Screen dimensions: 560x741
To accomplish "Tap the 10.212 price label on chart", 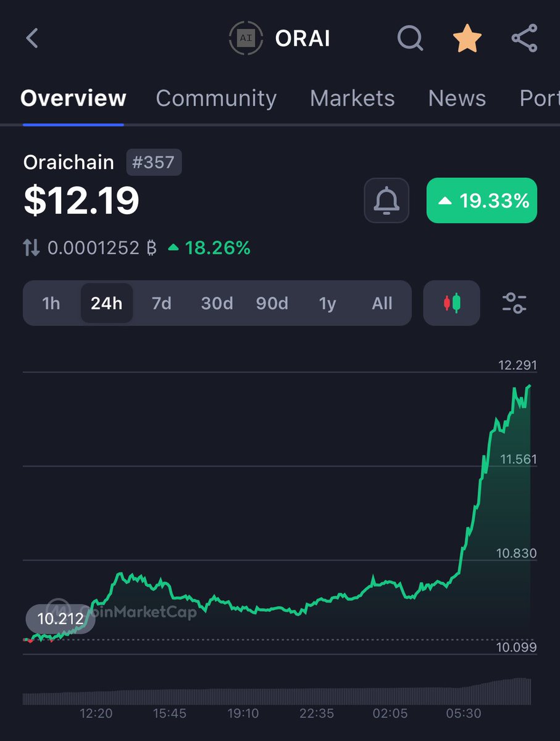I will pos(60,619).
